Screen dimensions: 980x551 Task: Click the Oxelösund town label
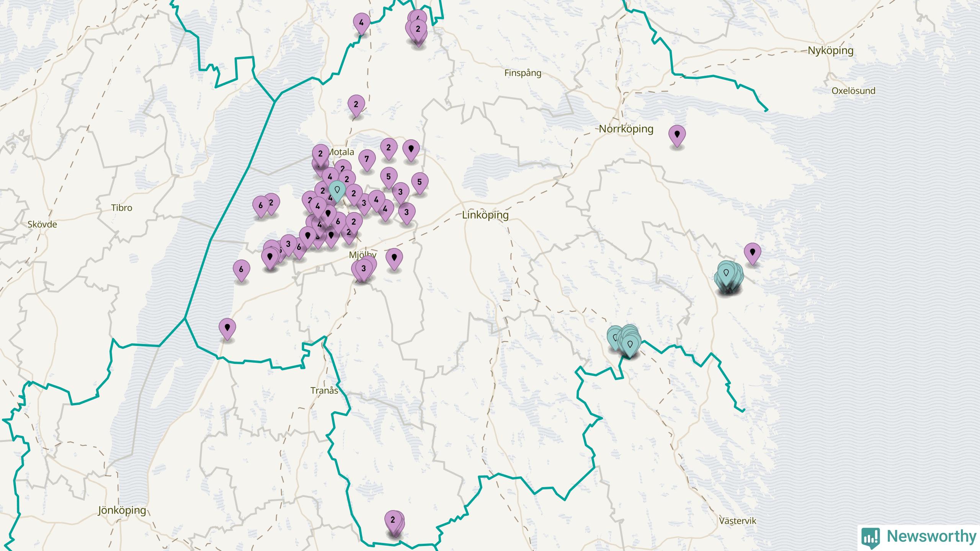(x=853, y=91)
